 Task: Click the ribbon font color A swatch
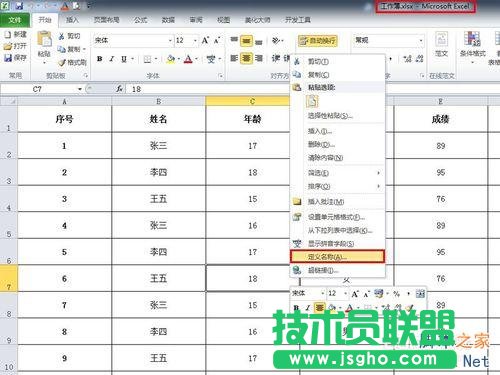(x=188, y=59)
